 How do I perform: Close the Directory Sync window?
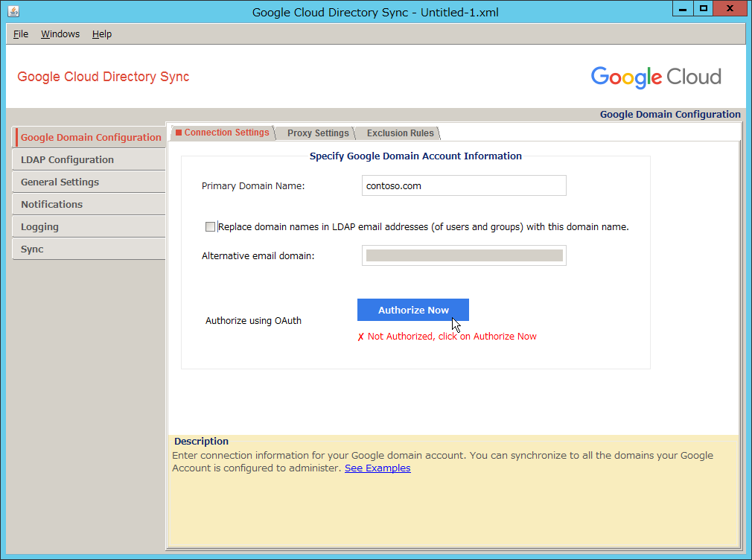[x=730, y=9]
